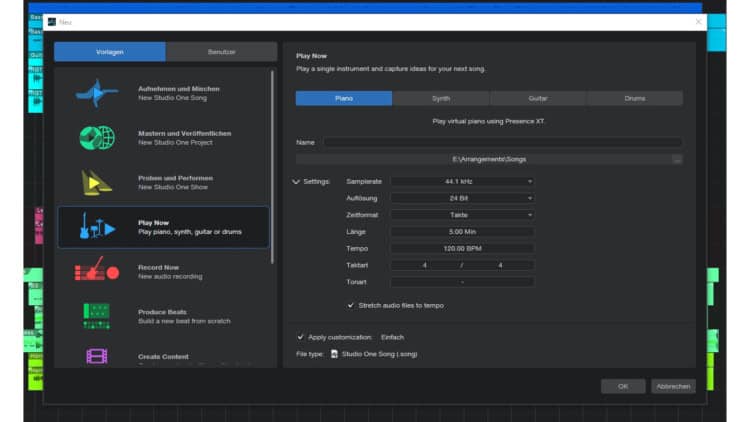Viewport: 750px width, 422px height.
Task: Browse song folder with ellipsis button
Action: click(677, 160)
